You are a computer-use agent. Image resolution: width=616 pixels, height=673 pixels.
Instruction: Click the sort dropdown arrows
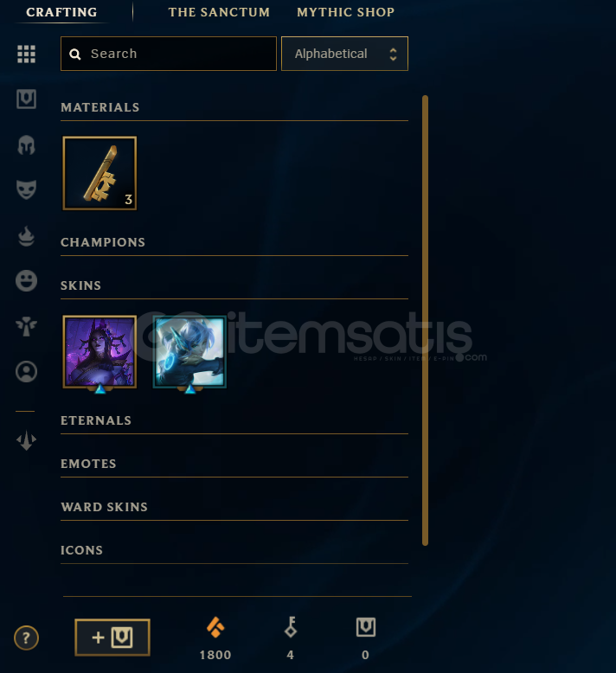point(393,54)
